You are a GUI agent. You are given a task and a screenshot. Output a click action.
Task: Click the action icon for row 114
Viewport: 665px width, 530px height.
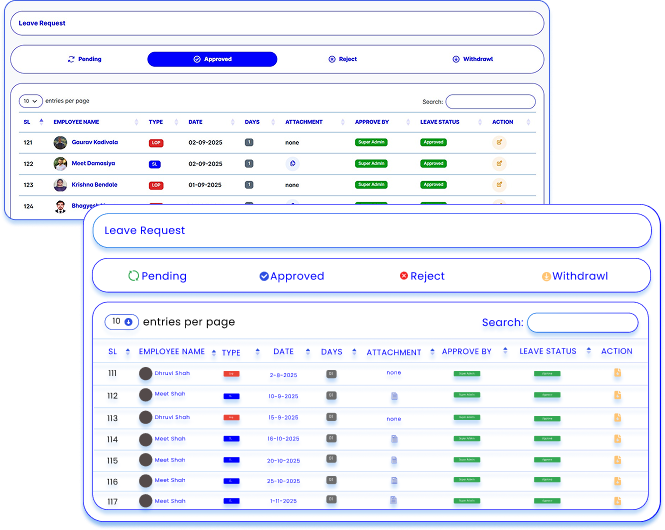pos(617,438)
